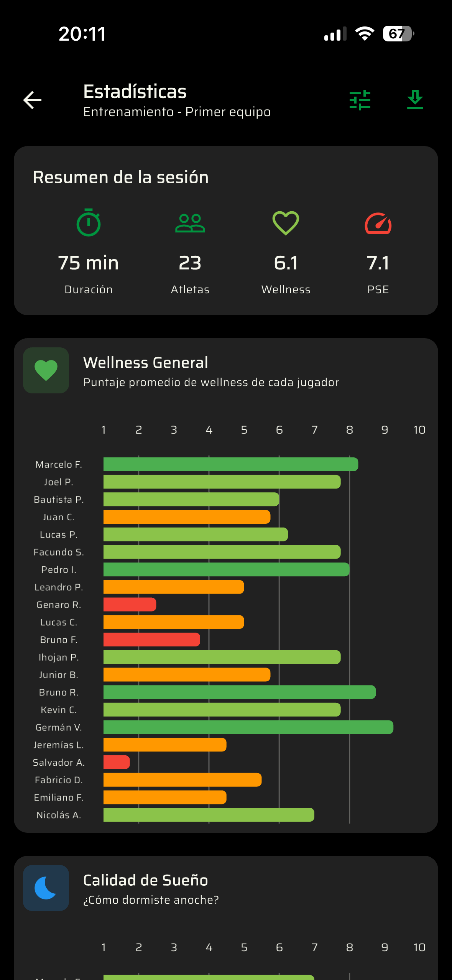Tap the Wi-Fi status bar icon
Viewport: 452px width, 980px height.
pos(365,34)
